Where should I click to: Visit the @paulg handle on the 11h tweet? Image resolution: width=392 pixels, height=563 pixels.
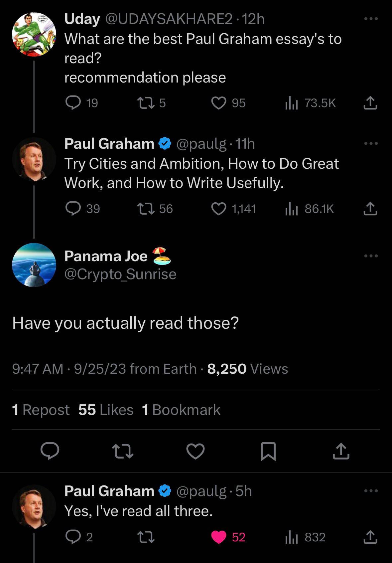[201, 144]
